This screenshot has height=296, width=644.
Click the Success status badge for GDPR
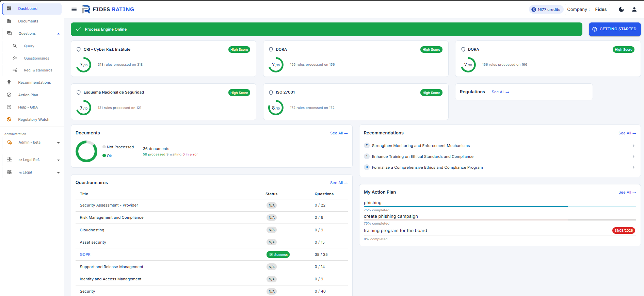(x=278, y=254)
